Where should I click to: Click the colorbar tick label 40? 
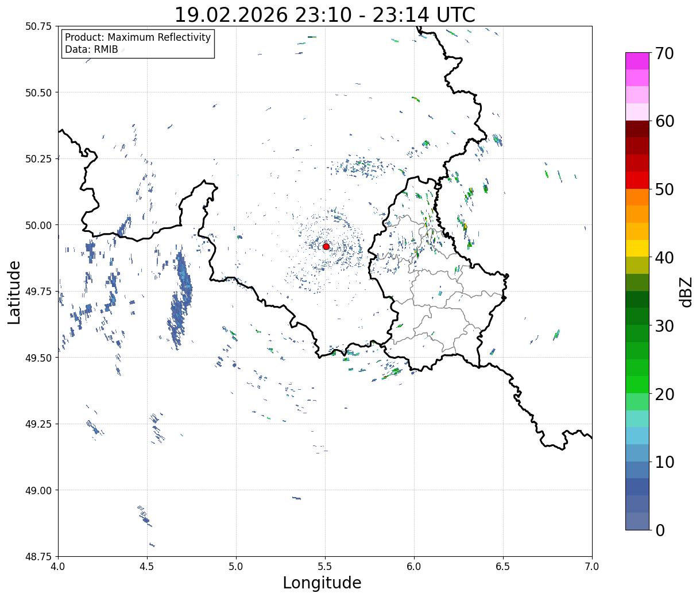point(664,258)
